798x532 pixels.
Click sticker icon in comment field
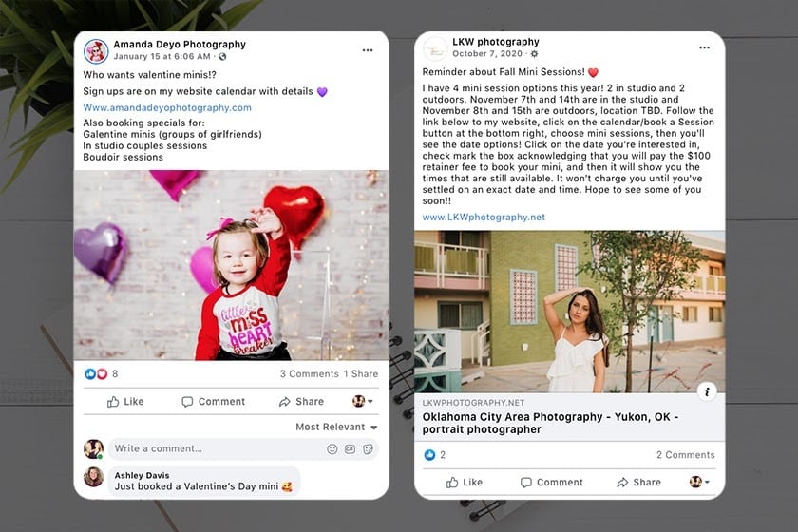point(368,449)
